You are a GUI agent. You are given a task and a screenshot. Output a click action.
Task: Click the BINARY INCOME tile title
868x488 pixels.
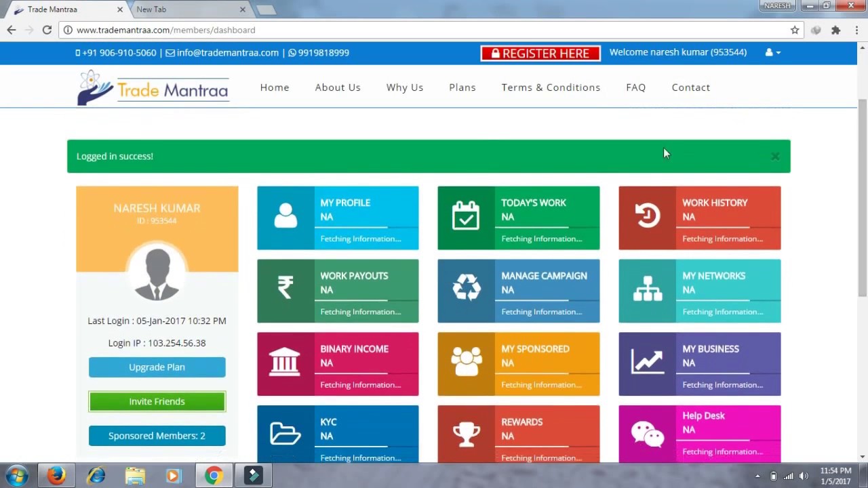click(354, 349)
